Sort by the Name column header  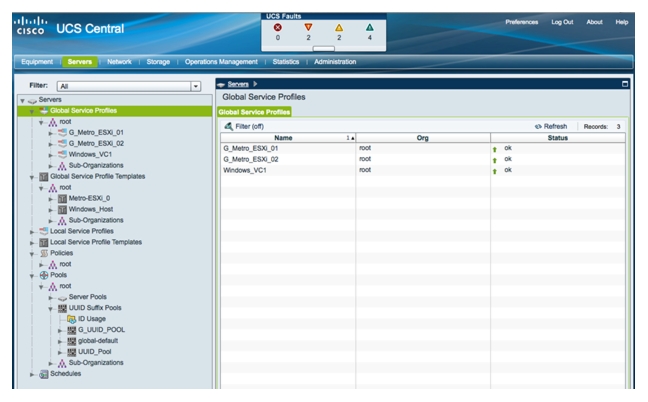point(288,138)
